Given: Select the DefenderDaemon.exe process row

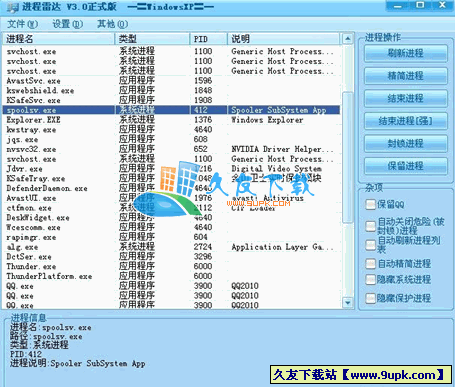Looking at the screenshot, I should click(171, 188).
